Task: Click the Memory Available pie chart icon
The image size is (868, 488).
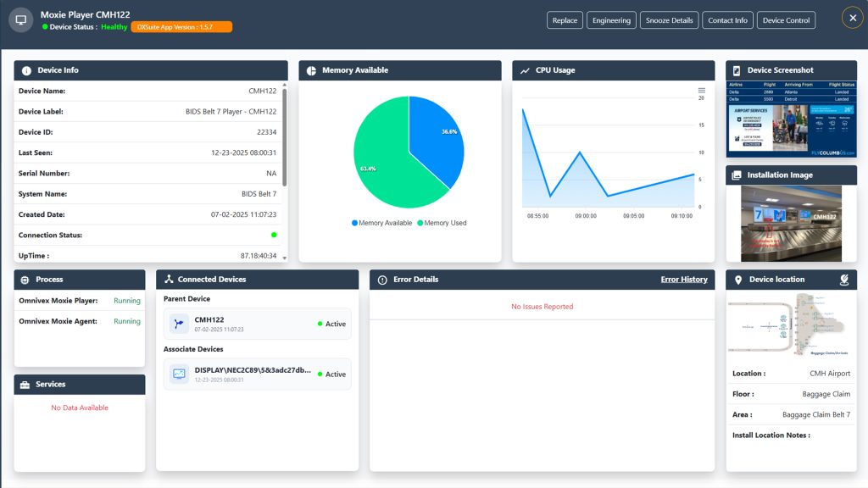Action: point(311,70)
